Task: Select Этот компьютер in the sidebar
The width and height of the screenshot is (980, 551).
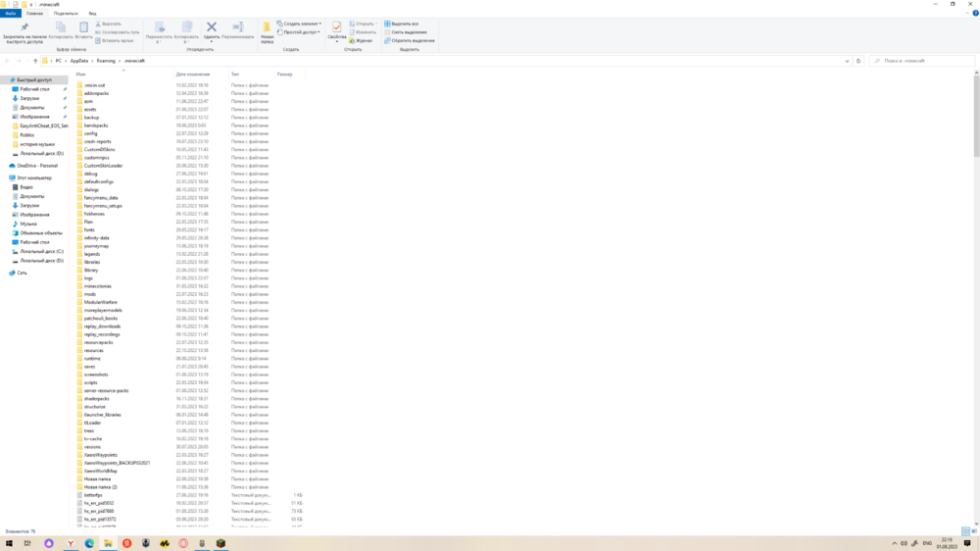Action: point(34,177)
